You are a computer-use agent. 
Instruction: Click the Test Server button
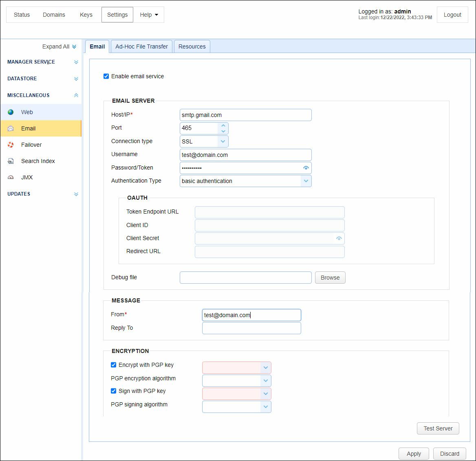tap(438, 428)
